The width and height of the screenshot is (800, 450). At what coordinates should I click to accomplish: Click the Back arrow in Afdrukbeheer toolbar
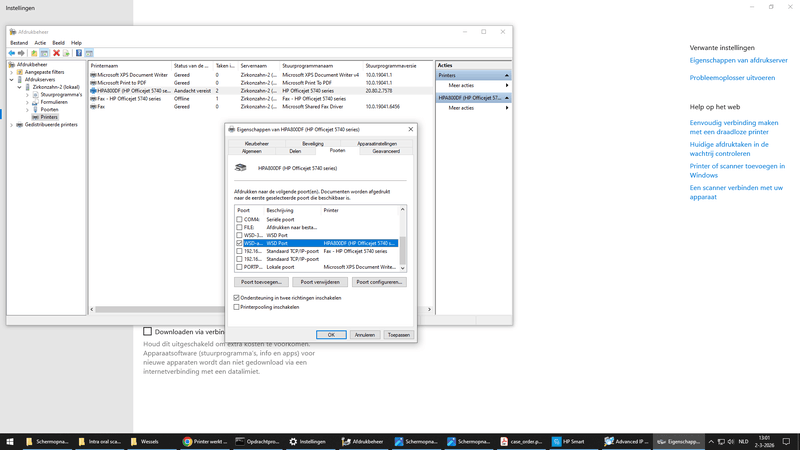pos(12,53)
